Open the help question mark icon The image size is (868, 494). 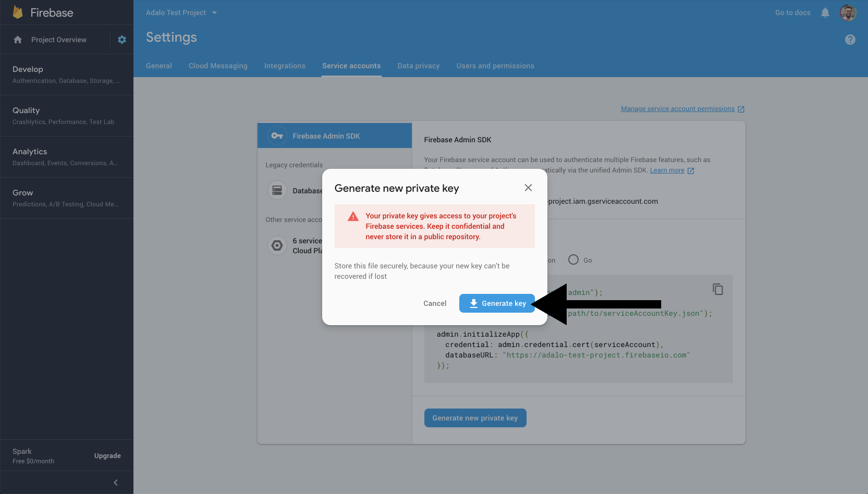(x=850, y=40)
